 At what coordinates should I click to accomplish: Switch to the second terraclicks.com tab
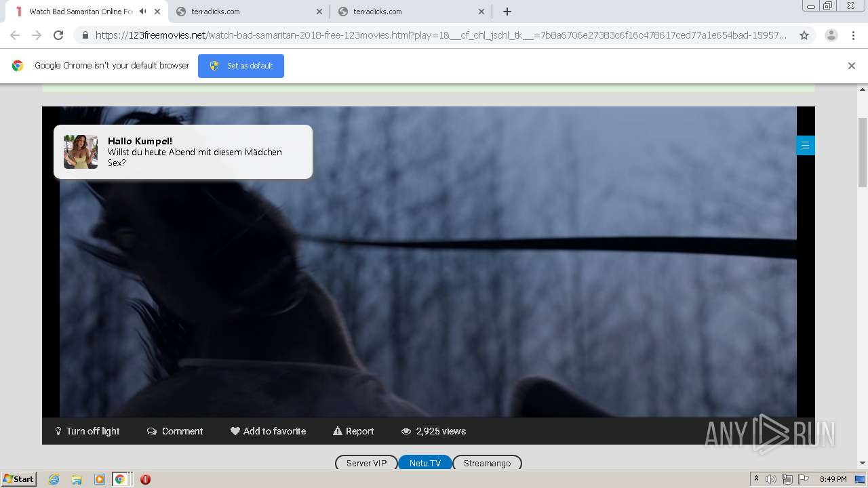(x=412, y=12)
